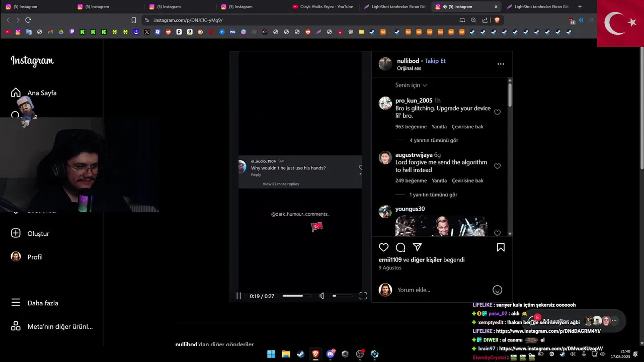
Task: Go to Ana Sayfa home icon
Action: coord(16,93)
